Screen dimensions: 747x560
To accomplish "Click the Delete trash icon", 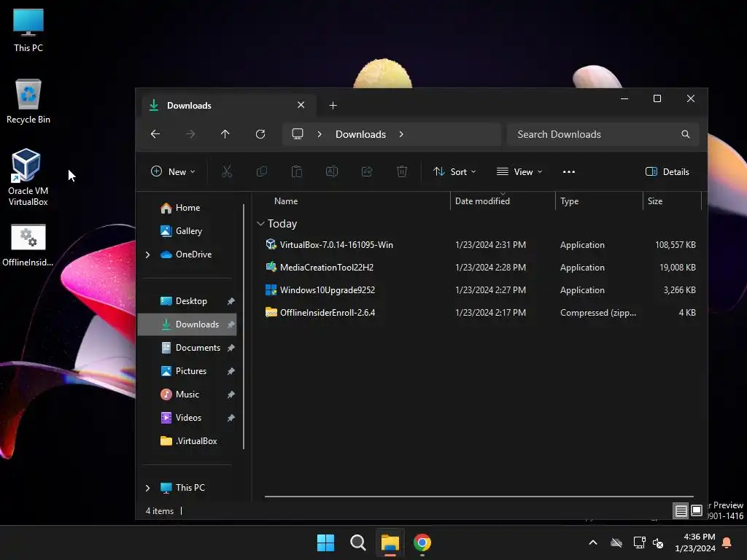I will point(402,171).
